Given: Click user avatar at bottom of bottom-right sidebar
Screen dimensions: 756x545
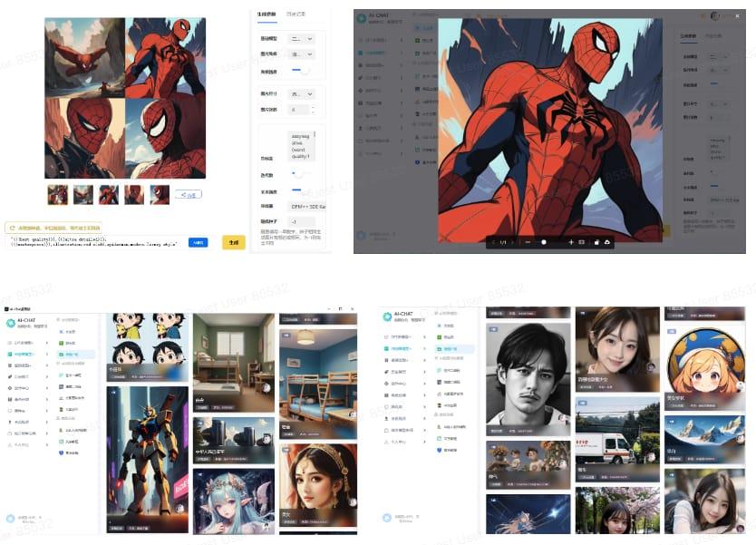Looking at the screenshot, I should pyautogui.click(x=387, y=518).
